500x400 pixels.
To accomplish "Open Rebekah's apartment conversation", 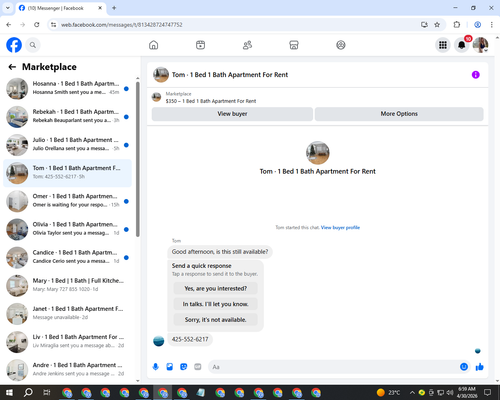I will coord(68,117).
